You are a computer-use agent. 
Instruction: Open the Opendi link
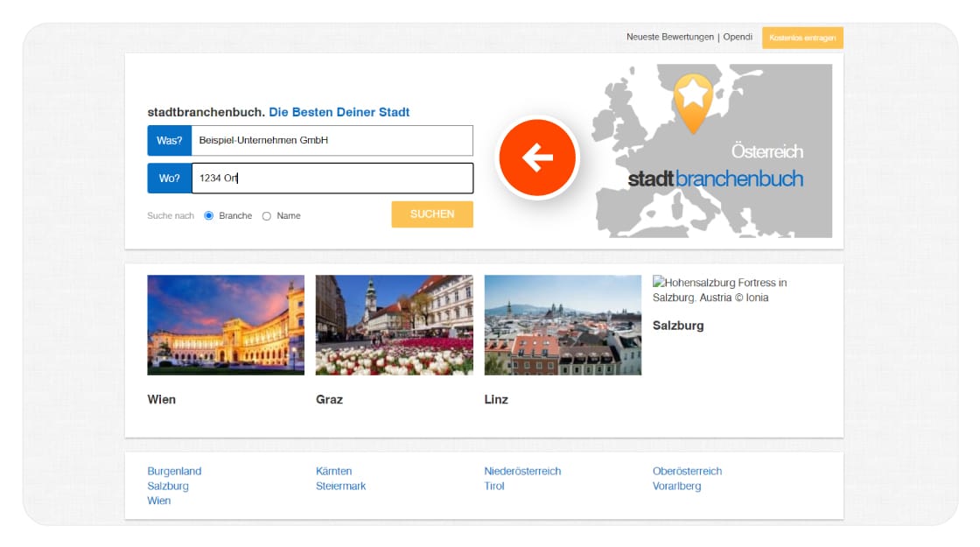click(738, 37)
